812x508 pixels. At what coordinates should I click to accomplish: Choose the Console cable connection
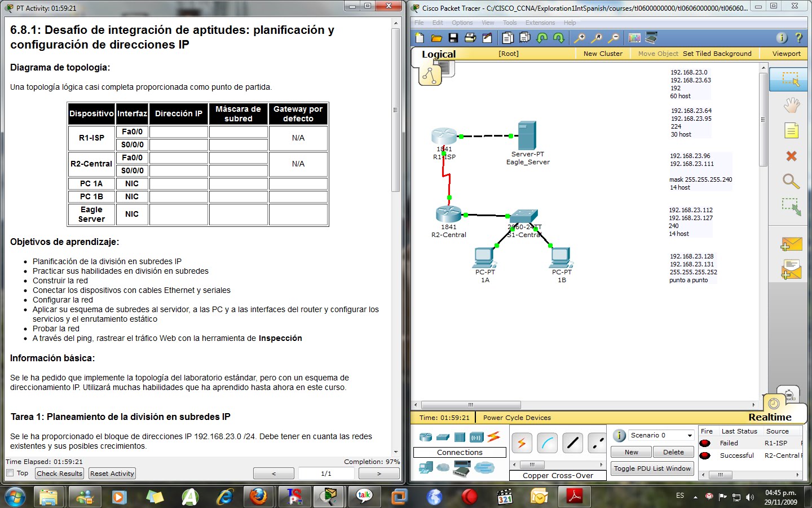pyautogui.click(x=547, y=443)
